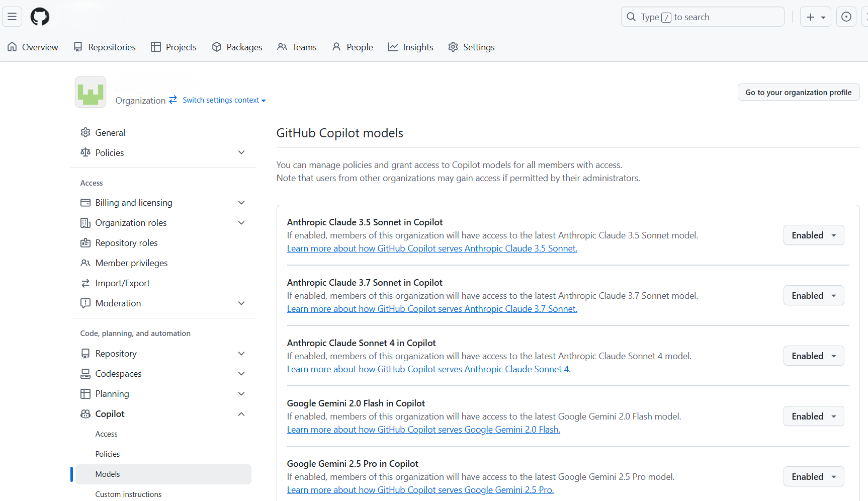868x501 pixels.
Task: Click the General gear icon
Action: [85, 132]
